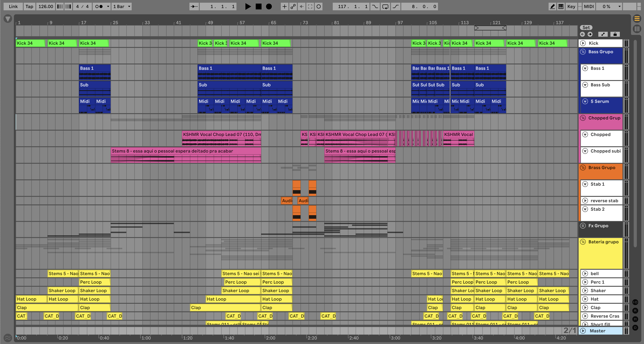Screen dimensions: 644x344
Task: Activate Draw Mode pencil icon
Action: (552, 6)
